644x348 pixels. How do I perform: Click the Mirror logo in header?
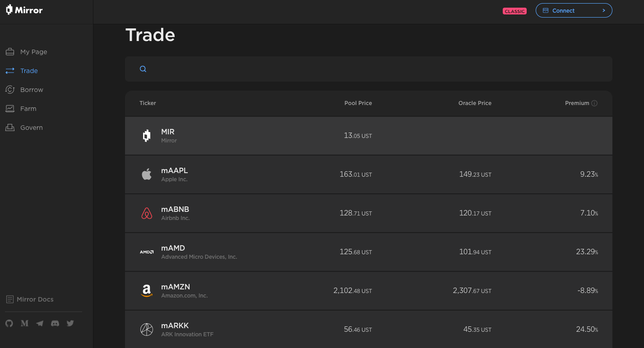24,10
